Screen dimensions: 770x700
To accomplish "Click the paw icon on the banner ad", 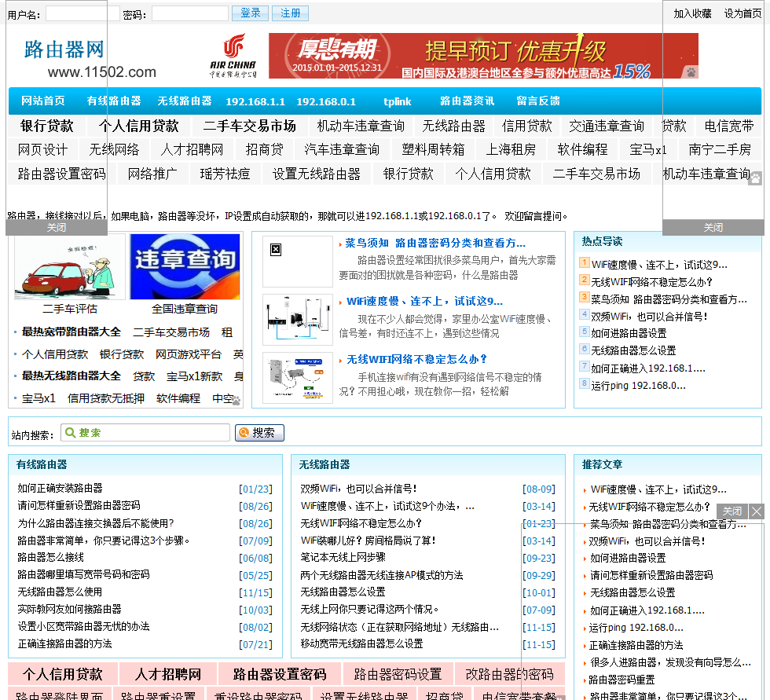I will (x=691, y=72).
